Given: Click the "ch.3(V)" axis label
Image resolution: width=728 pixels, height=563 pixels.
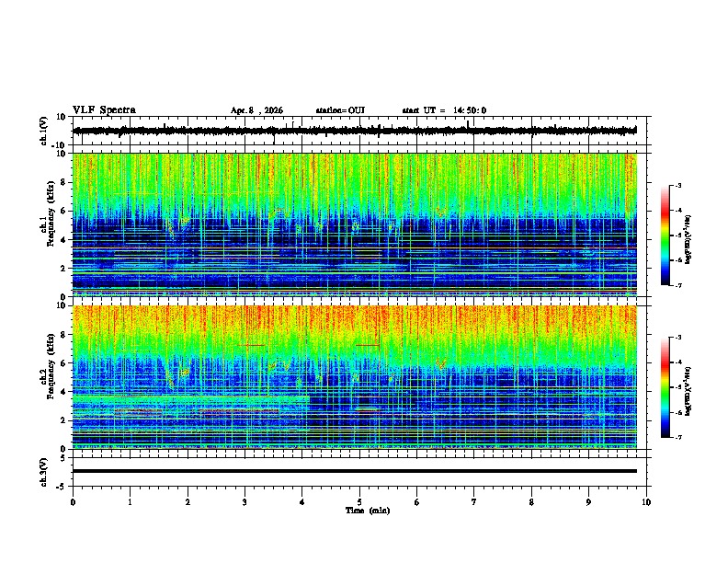Looking at the screenshot, I should pyautogui.click(x=44, y=472).
